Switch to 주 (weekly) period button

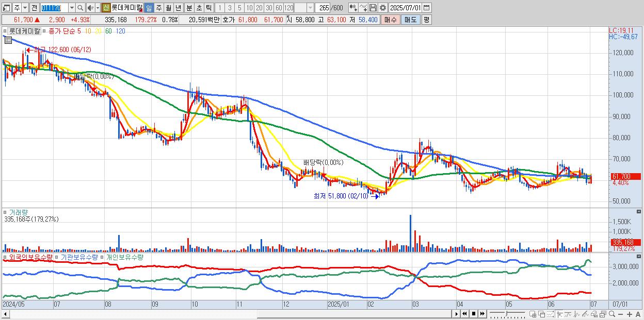point(159,8)
